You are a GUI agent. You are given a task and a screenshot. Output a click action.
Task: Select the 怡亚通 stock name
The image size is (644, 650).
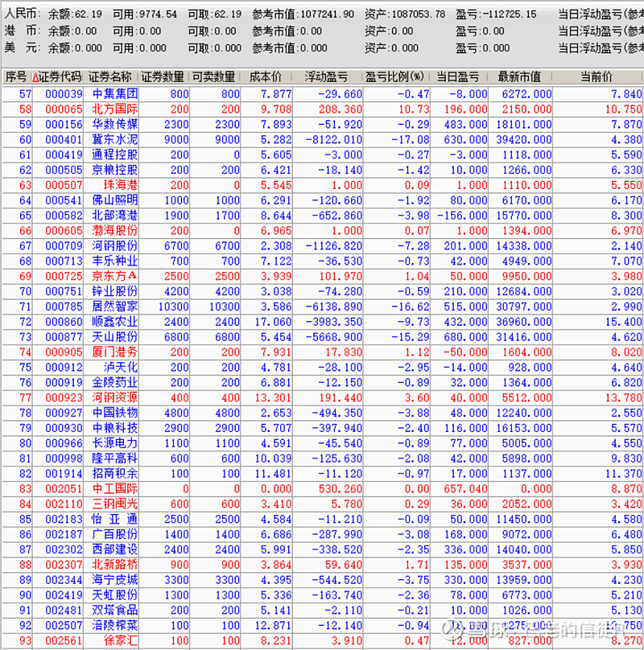[115, 520]
